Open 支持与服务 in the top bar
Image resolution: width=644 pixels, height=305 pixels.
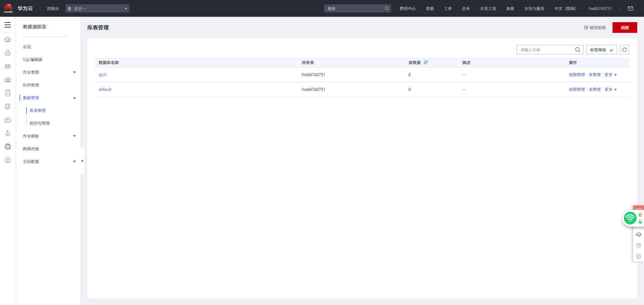point(534,8)
